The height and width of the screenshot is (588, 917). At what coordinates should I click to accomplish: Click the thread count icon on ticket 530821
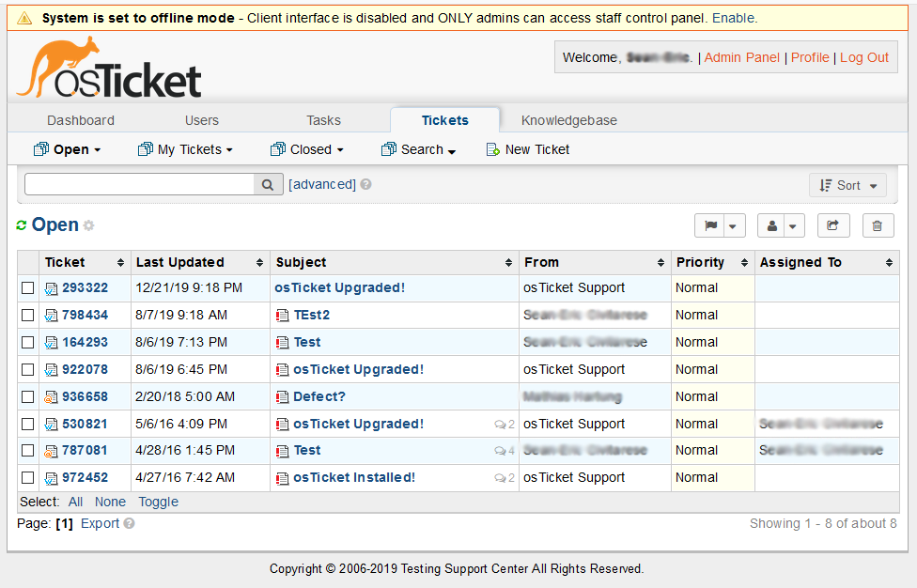500,425
